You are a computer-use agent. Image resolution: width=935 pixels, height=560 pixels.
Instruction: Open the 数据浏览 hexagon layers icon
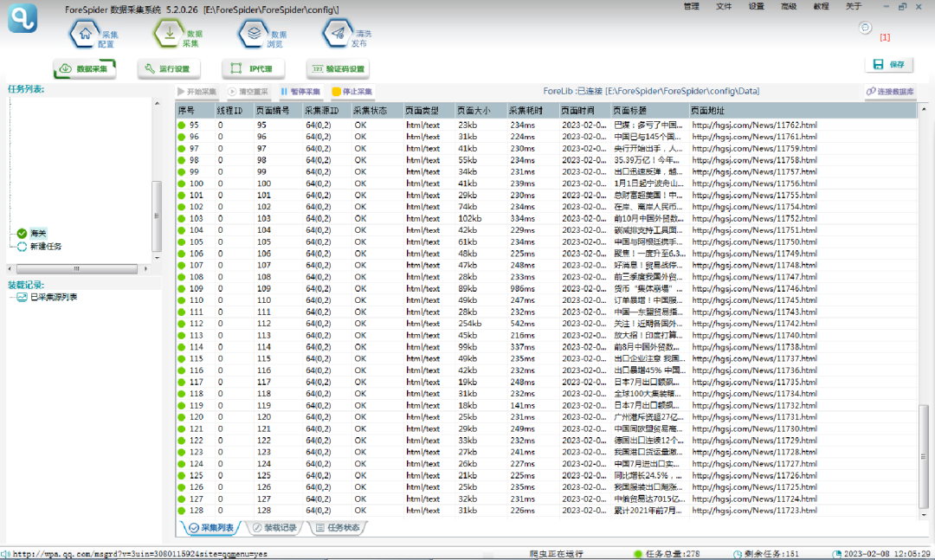tap(254, 34)
